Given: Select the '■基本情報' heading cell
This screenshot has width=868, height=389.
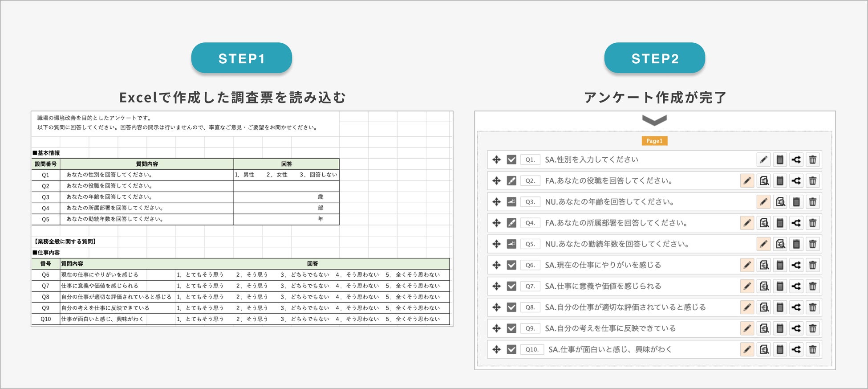Looking at the screenshot, I should 46,153.
